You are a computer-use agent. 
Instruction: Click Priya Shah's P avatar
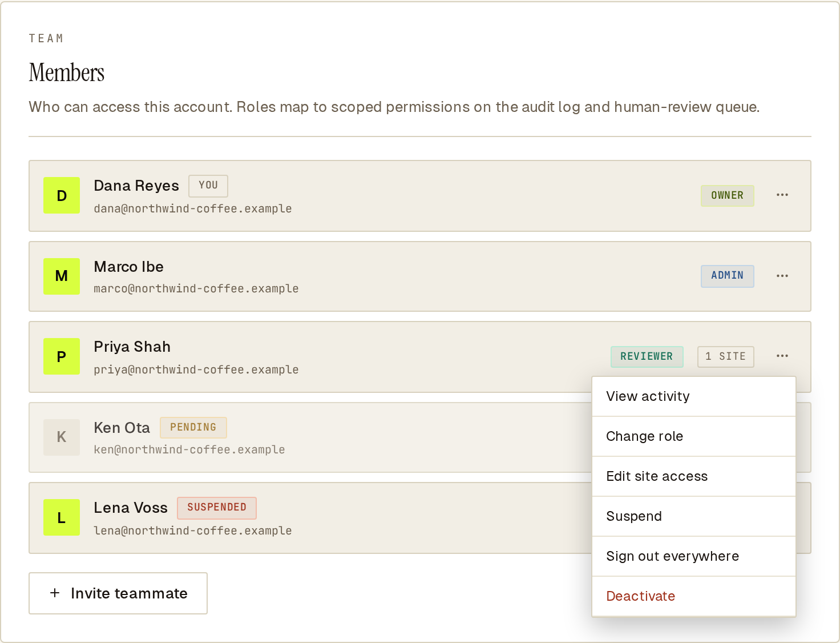(62, 356)
